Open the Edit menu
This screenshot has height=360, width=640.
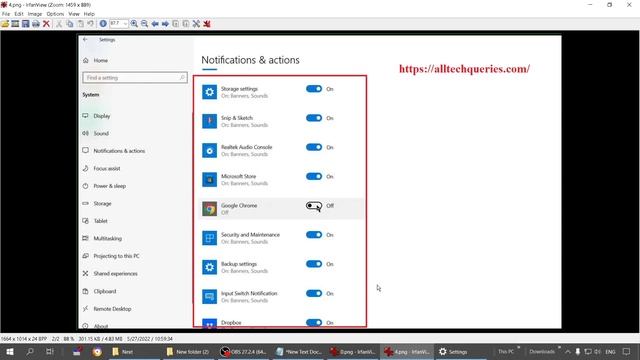(x=19, y=14)
